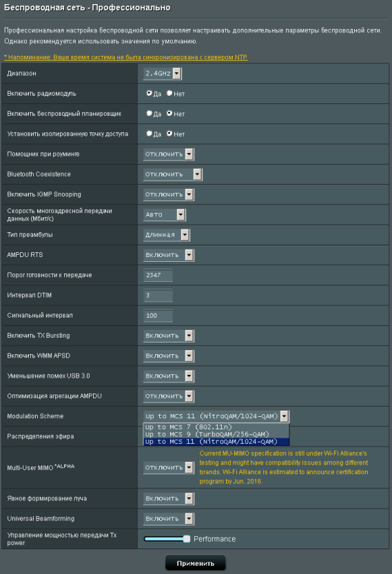392x574 pixels.
Task: Click the Порог готовности к передаче field
Action: (158, 275)
